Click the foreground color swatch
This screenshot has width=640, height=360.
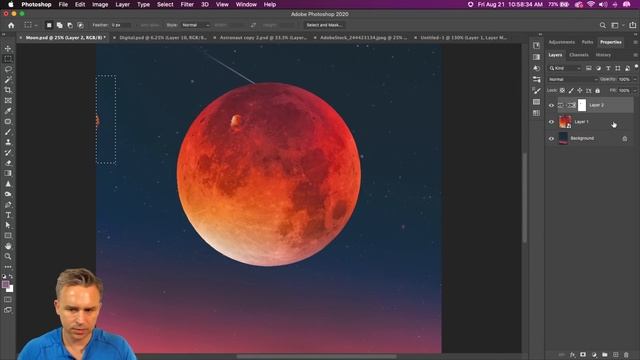pyautogui.click(x=6, y=284)
